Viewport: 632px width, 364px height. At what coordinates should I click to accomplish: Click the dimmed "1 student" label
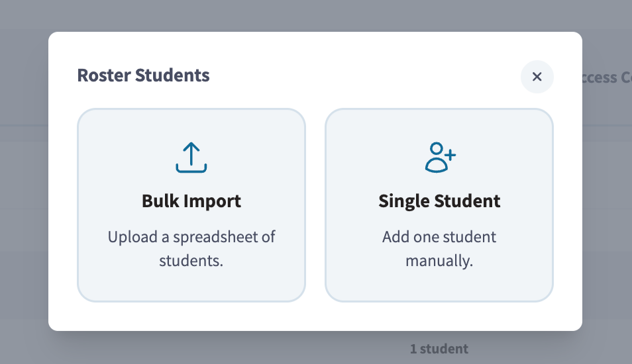439,349
